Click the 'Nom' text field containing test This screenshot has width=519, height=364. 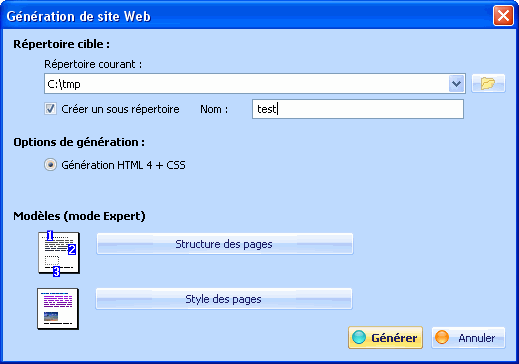pos(358,109)
